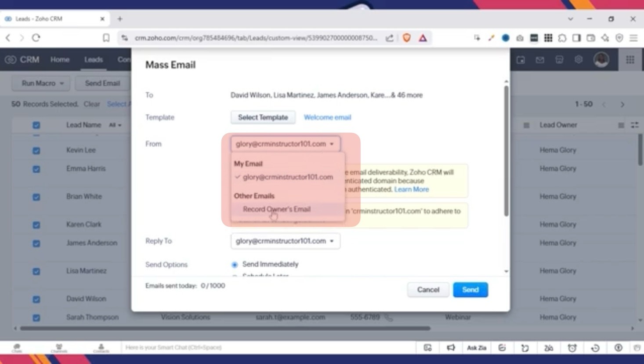Expand the Reply To email dropdown
The height and width of the screenshot is (364, 644).
[285, 241]
